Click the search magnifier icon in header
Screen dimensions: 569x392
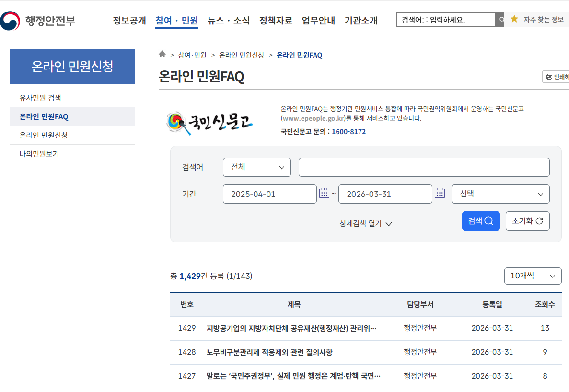coord(501,20)
